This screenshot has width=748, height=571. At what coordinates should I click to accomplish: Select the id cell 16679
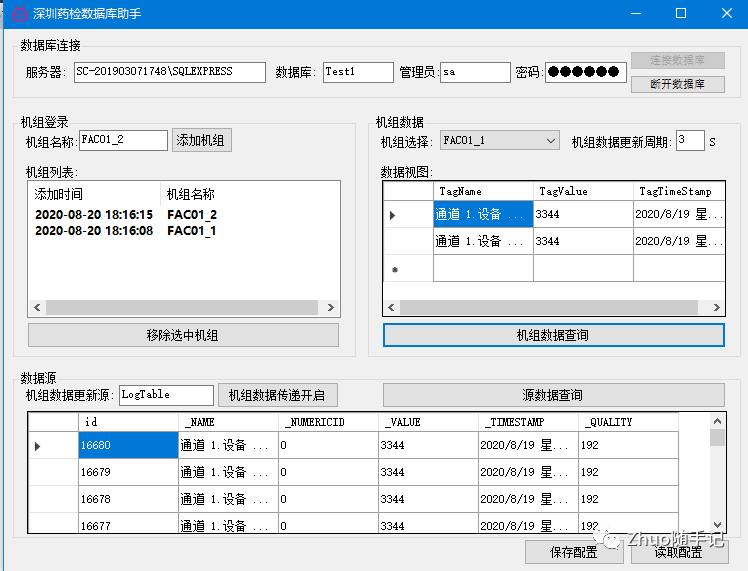point(128,472)
